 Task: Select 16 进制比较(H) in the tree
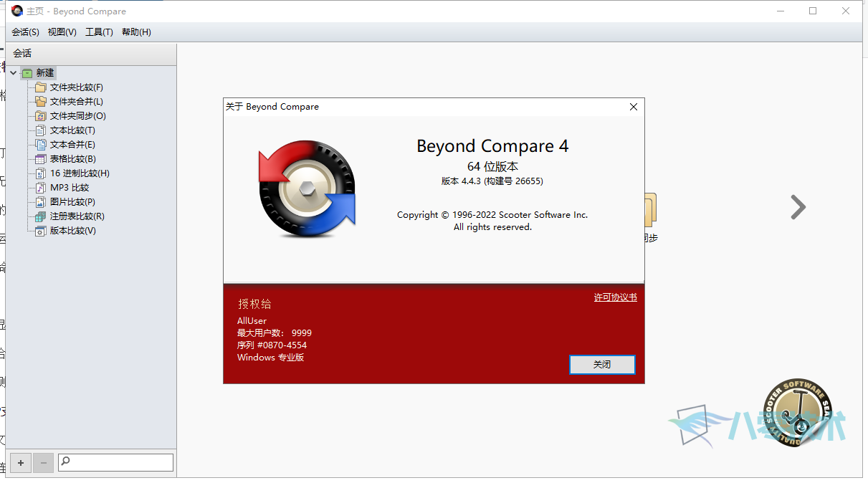click(x=80, y=173)
